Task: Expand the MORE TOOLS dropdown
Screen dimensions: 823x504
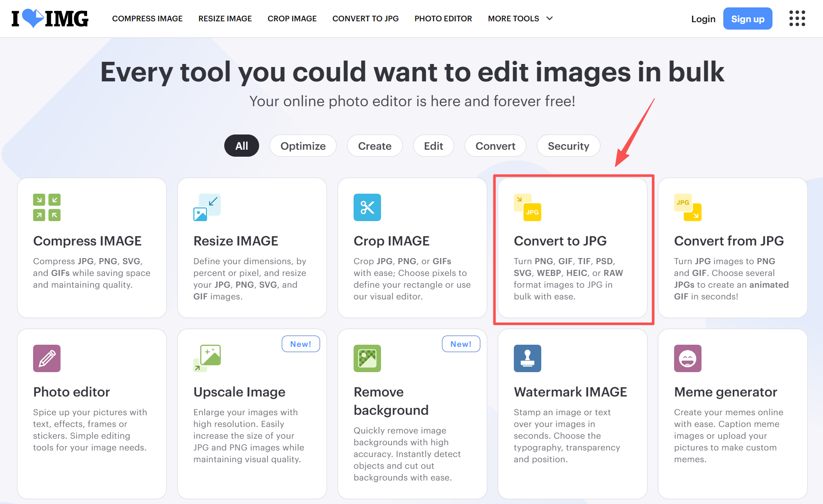Action: pos(520,19)
